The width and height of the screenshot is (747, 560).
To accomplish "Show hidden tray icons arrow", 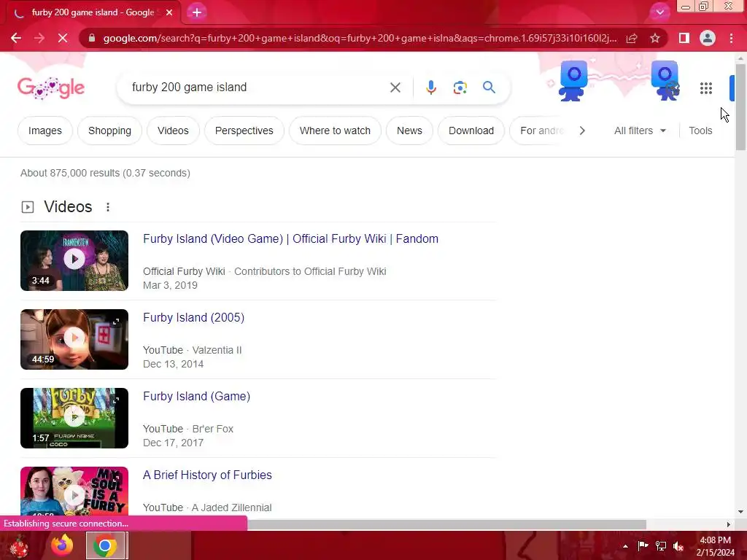I will tap(625, 546).
